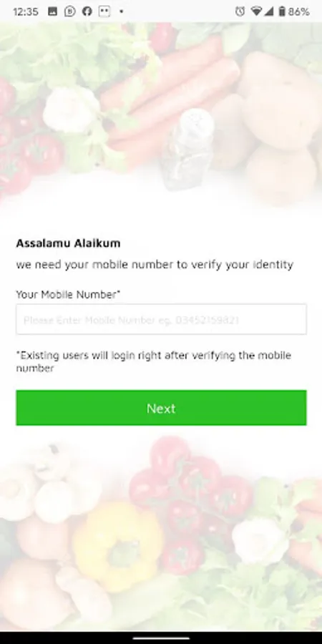
Task: Tap the small dot overflow notification indicator
Action: (121, 11)
